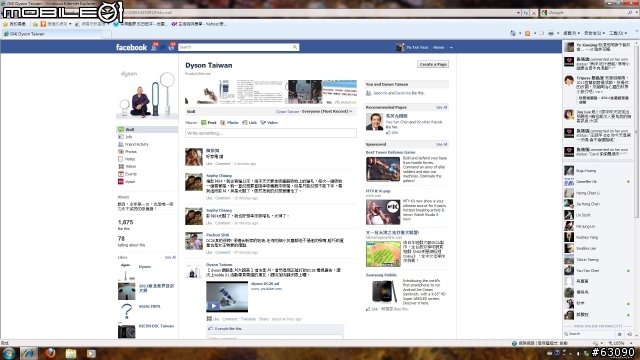640x360 pixels.
Task: Click the Create a Page button
Action: point(433,64)
